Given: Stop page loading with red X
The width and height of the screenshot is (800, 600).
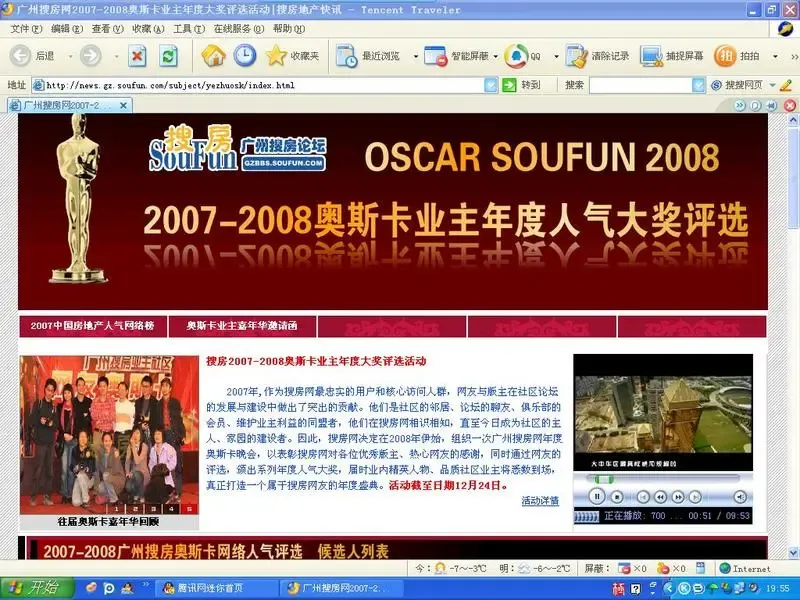Looking at the screenshot, I should 137,56.
